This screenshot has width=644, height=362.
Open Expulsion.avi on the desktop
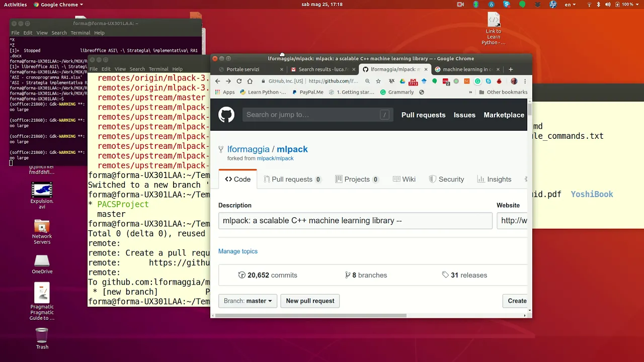(x=42, y=196)
